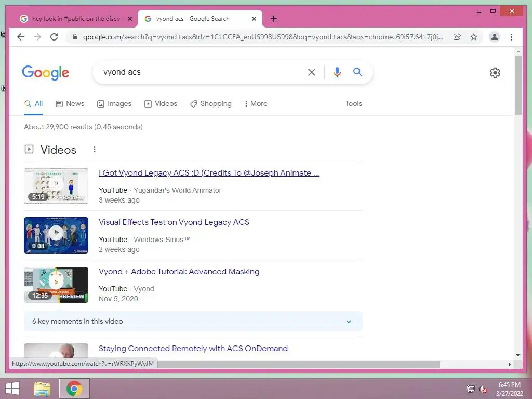Viewport: 532px width, 399px height.
Task: Click the Chrome taskbar icon
Action: click(x=74, y=389)
